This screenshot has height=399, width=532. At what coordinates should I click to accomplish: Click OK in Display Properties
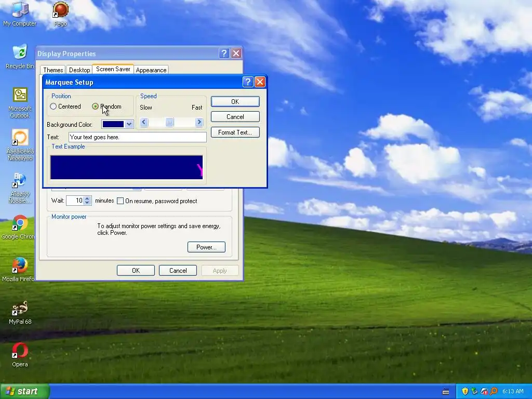point(136,270)
